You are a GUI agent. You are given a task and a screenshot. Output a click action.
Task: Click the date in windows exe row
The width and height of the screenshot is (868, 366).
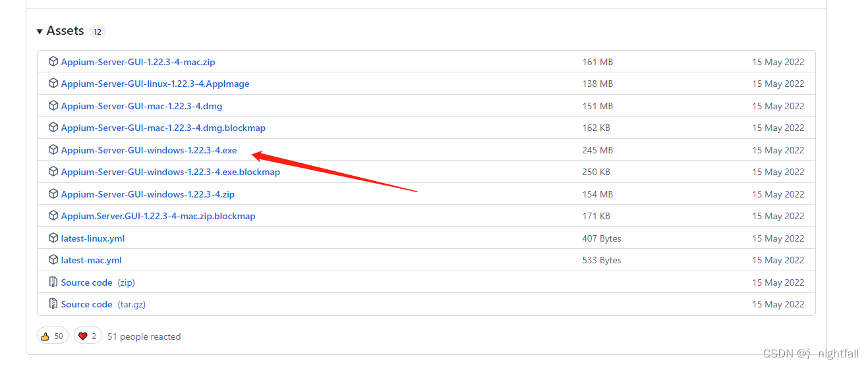[x=778, y=150]
